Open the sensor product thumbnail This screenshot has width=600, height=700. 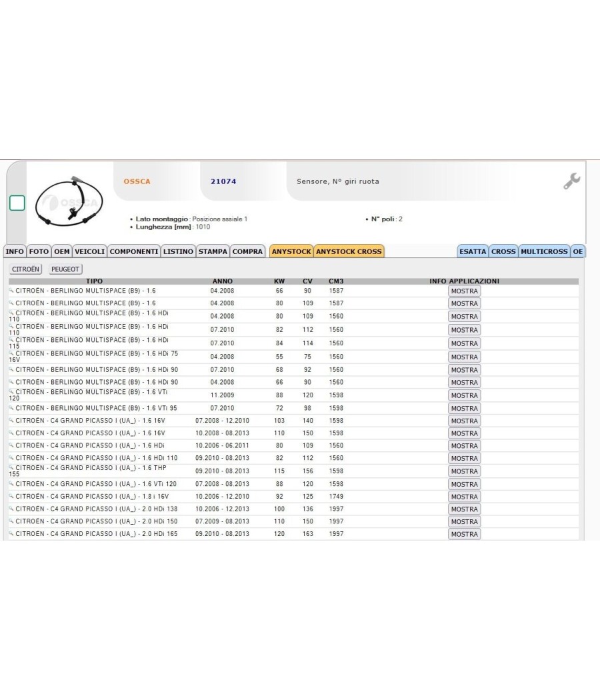coord(69,201)
